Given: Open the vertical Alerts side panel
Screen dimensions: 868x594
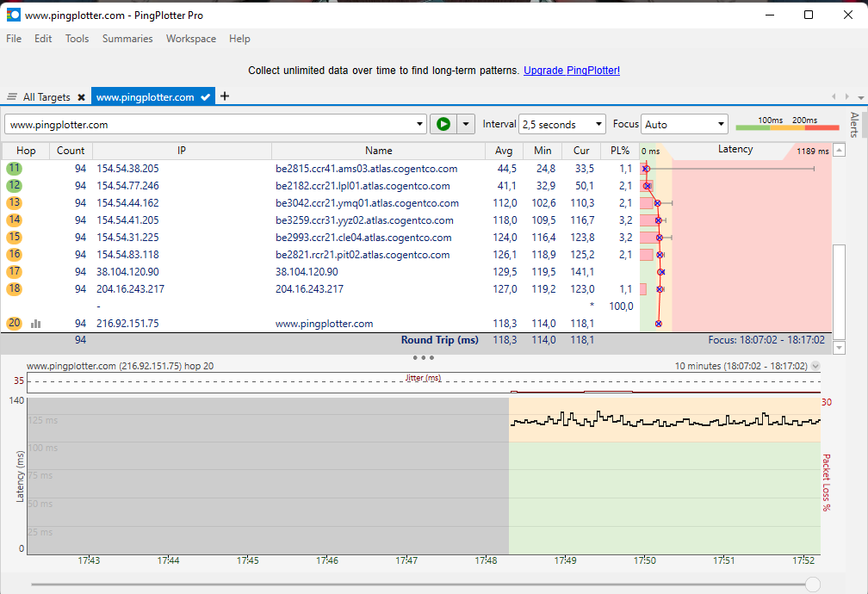Looking at the screenshot, I should [854, 126].
